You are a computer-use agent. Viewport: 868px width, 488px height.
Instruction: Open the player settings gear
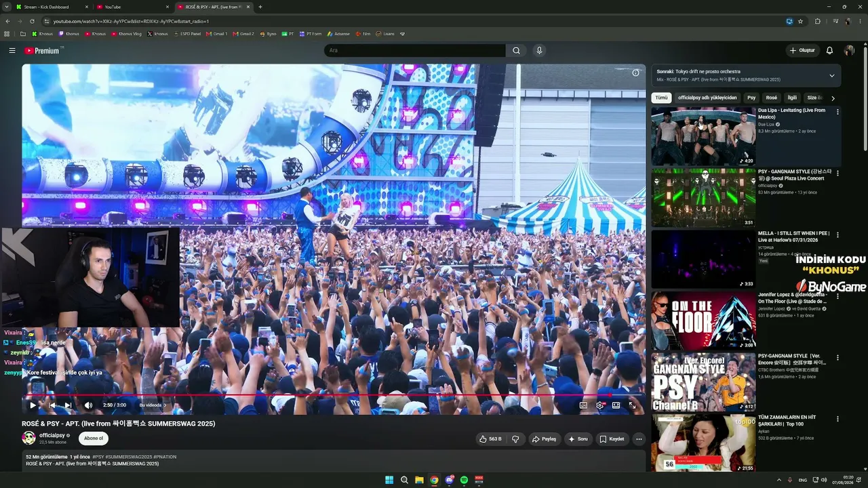coord(599,405)
